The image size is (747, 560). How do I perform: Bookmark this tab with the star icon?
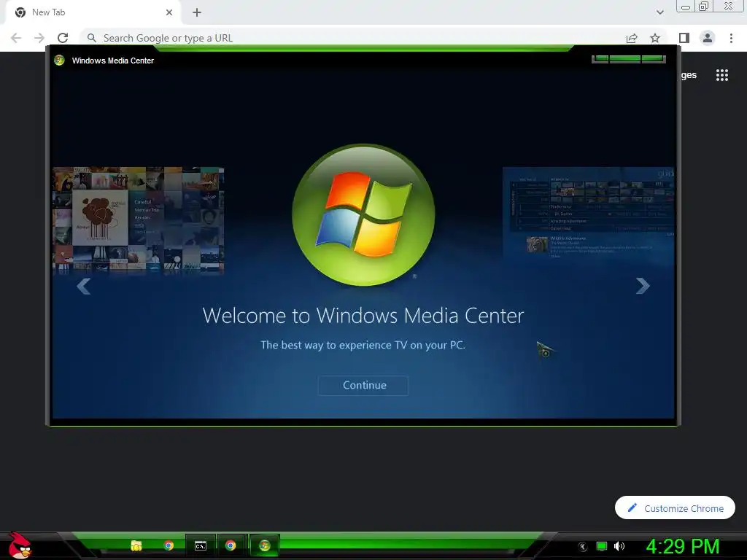(x=655, y=38)
